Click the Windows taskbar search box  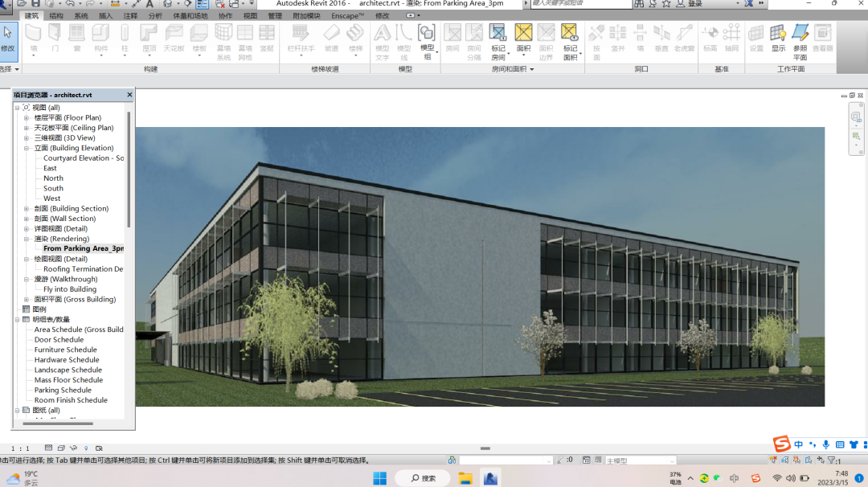tap(423, 478)
